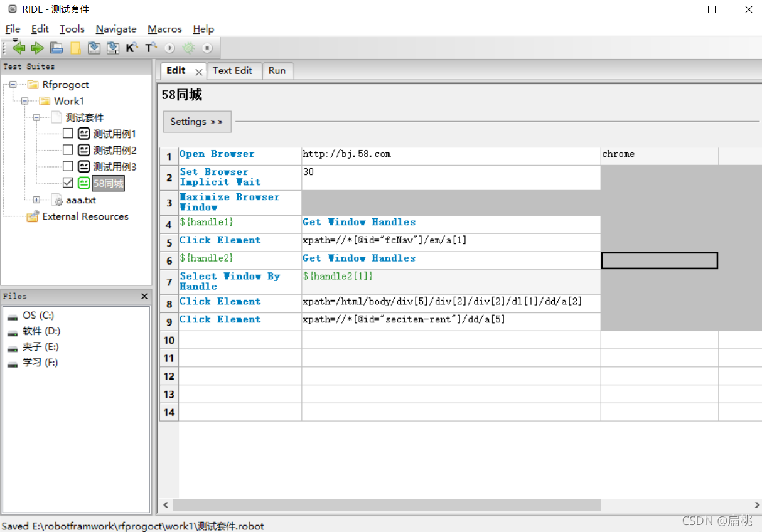Close the Files panel
The image size is (762, 532).
click(144, 296)
